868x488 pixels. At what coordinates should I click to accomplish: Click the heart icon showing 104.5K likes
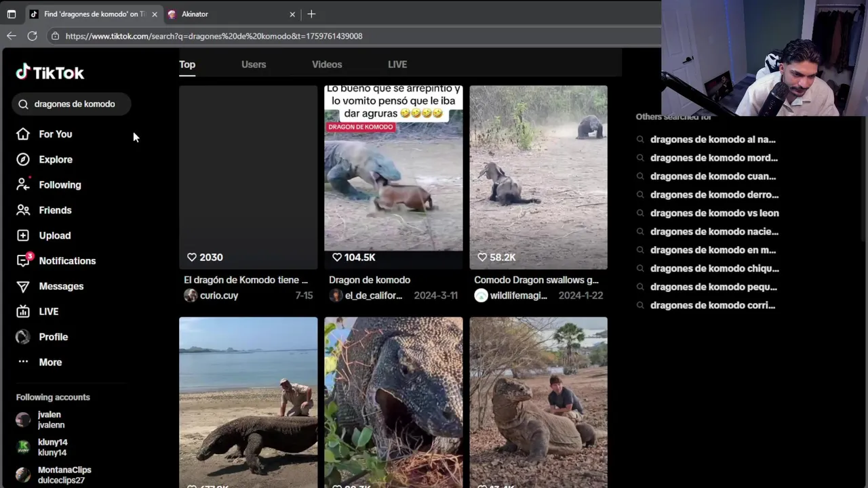point(337,258)
